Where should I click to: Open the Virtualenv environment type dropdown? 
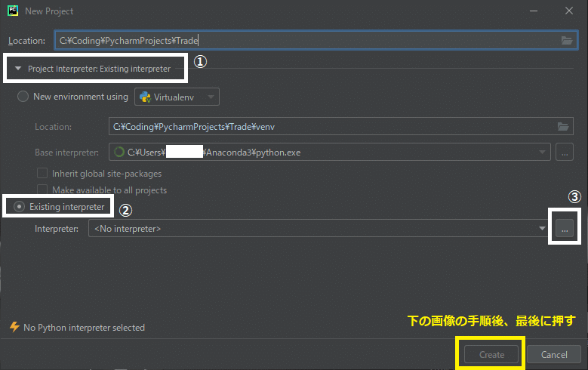pos(177,97)
